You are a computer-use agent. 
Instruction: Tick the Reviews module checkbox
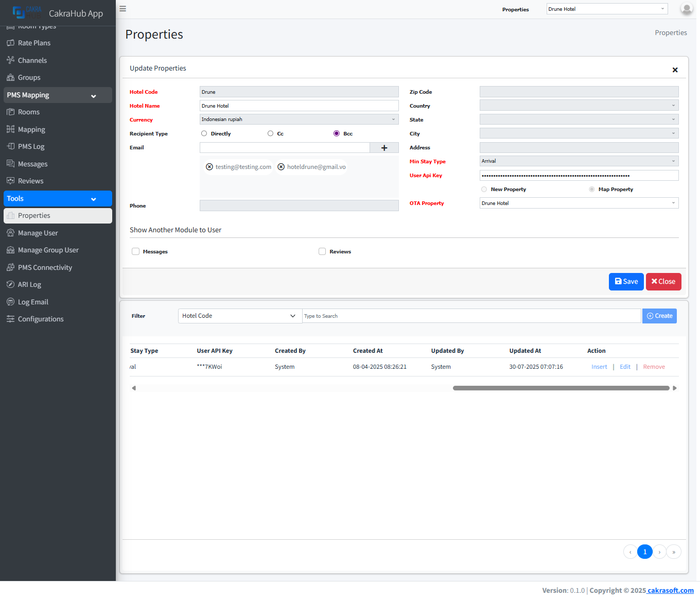click(322, 252)
